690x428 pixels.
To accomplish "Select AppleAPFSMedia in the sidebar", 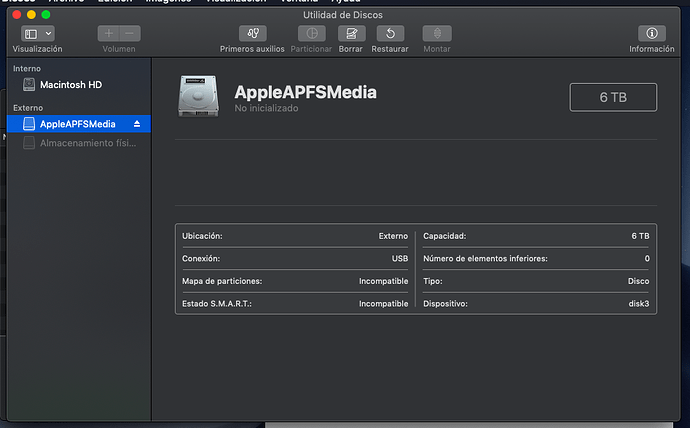I will 78,124.
